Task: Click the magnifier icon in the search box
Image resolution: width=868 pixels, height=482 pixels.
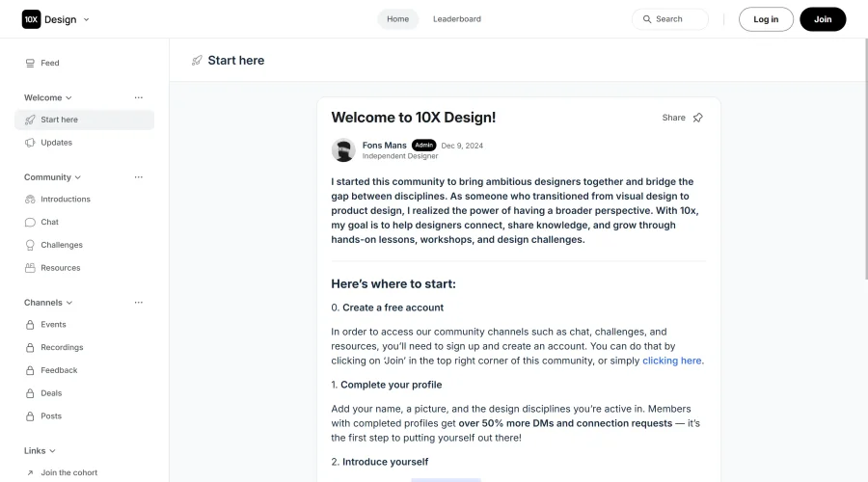Action: coord(646,19)
